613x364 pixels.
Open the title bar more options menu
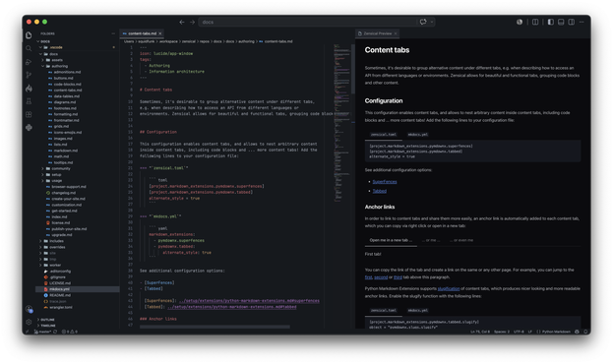click(x=582, y=22)
